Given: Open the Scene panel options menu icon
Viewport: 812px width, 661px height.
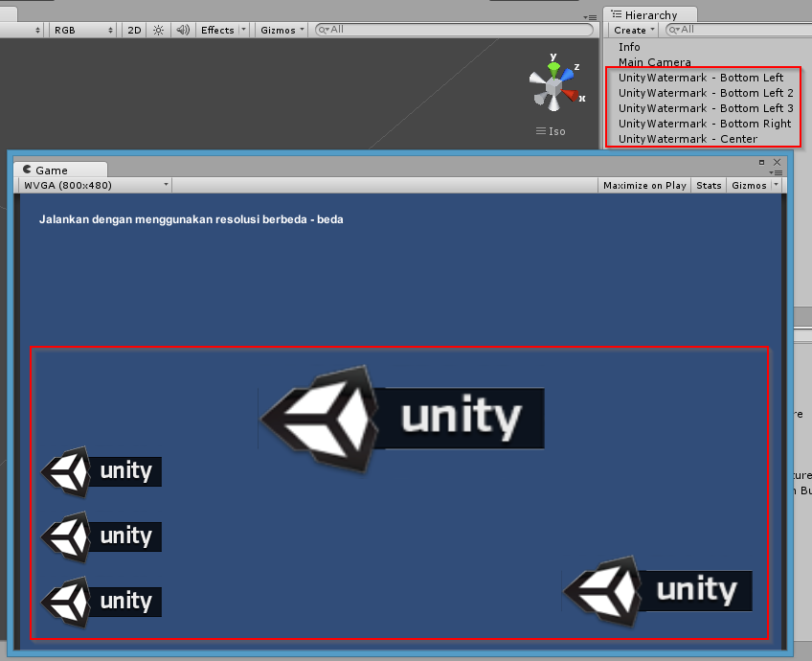Looking at the screenshot, I should tap(590, 17).
